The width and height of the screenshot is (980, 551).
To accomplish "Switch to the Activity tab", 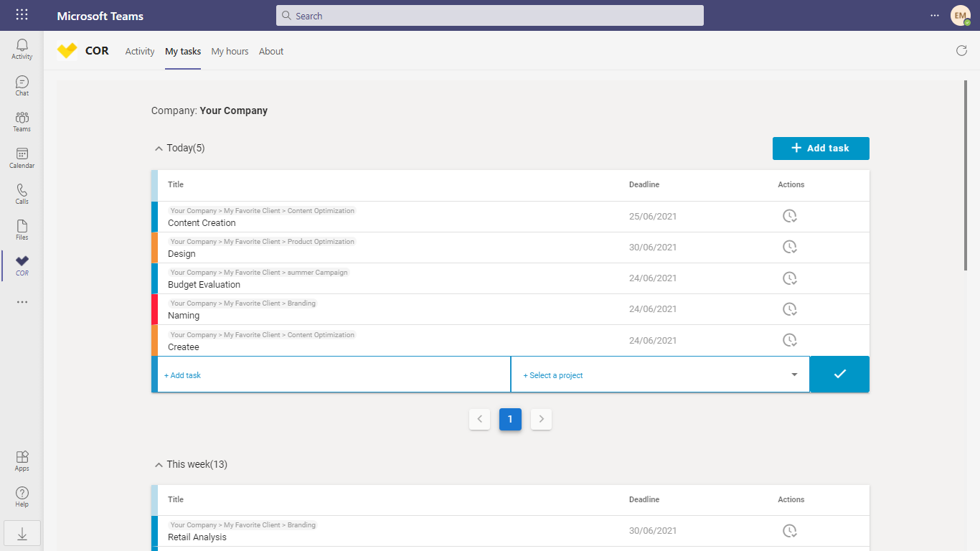I will pyautogui.click(x=140, y=51).
